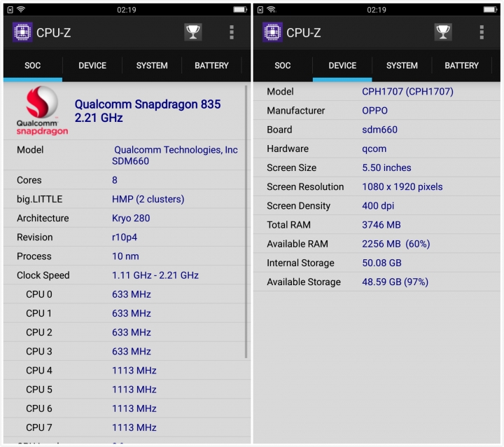Tap the Kryo 280 architecture value

131,218
